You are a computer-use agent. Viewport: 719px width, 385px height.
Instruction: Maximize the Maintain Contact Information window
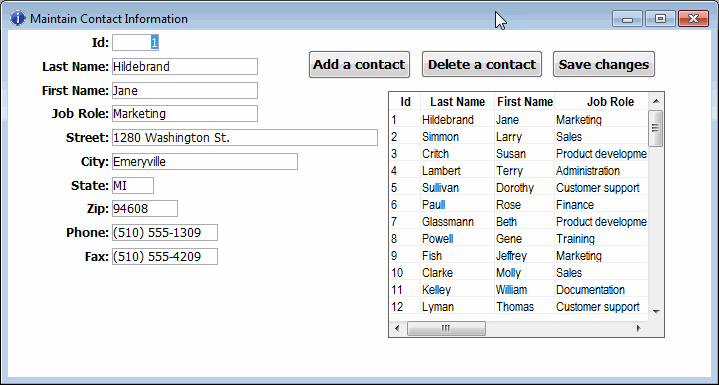point(660,19)
